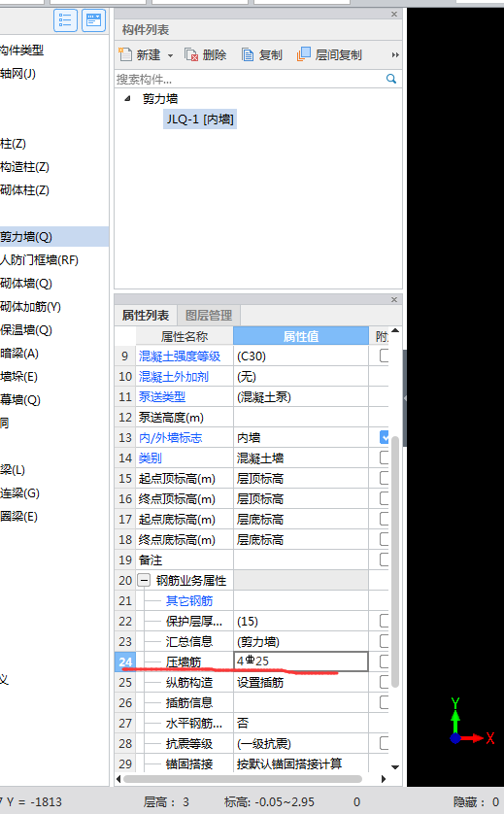Viewport: 504px width, 814px height.
Task: Switch to list view icon
Action: coord(65,20)
